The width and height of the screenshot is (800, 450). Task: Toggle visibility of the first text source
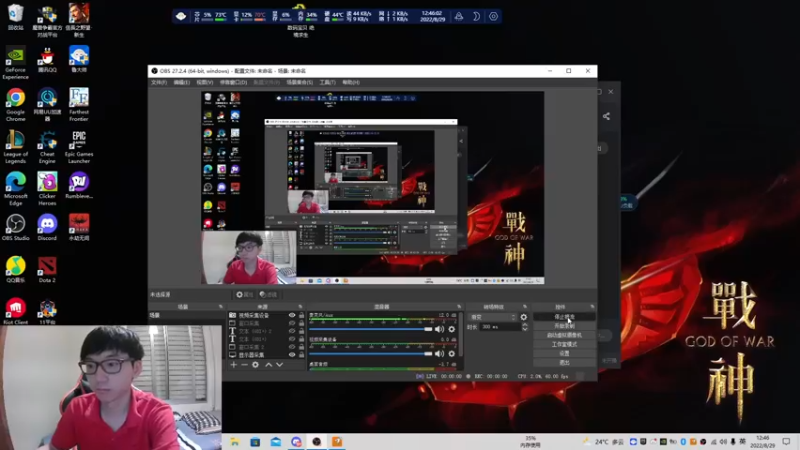click(292, 331)
